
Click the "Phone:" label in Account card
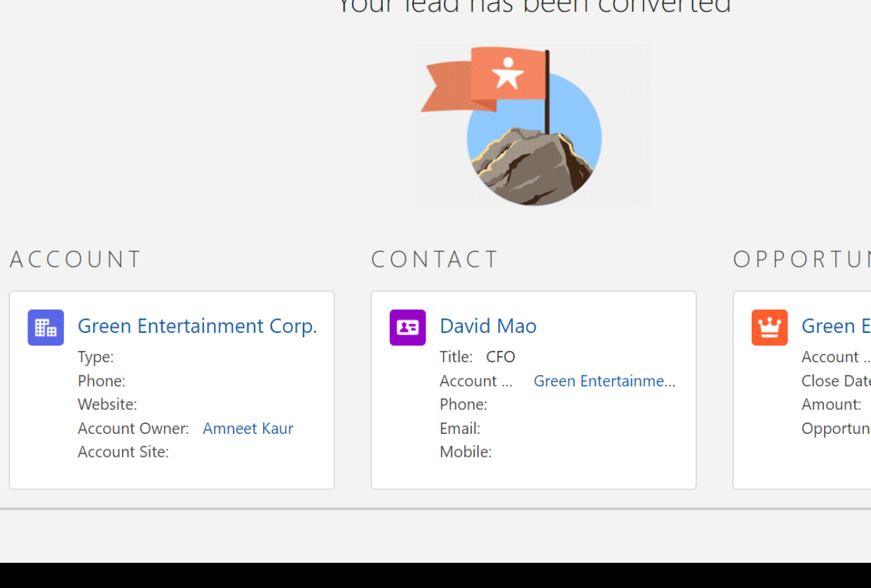coord(102,381)
